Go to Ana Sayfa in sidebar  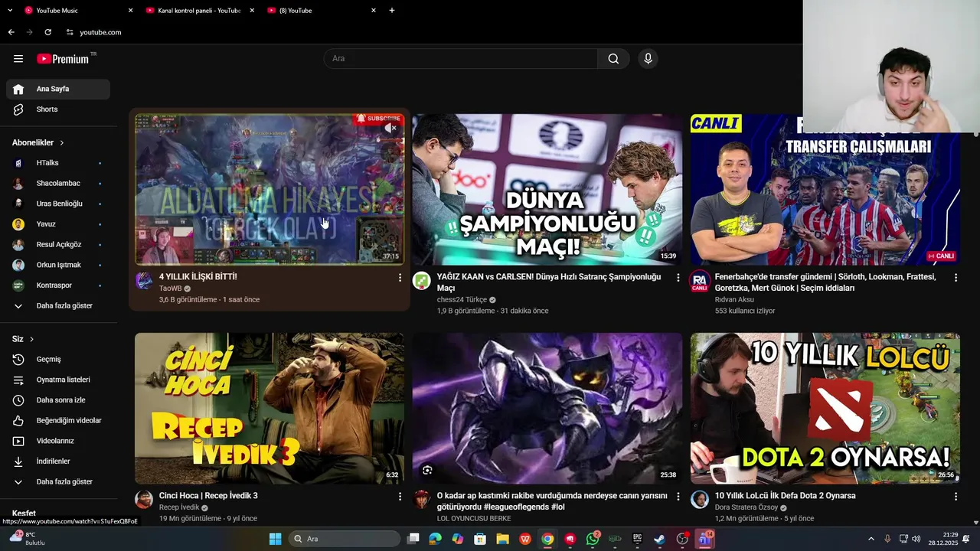tap(58, 89)
